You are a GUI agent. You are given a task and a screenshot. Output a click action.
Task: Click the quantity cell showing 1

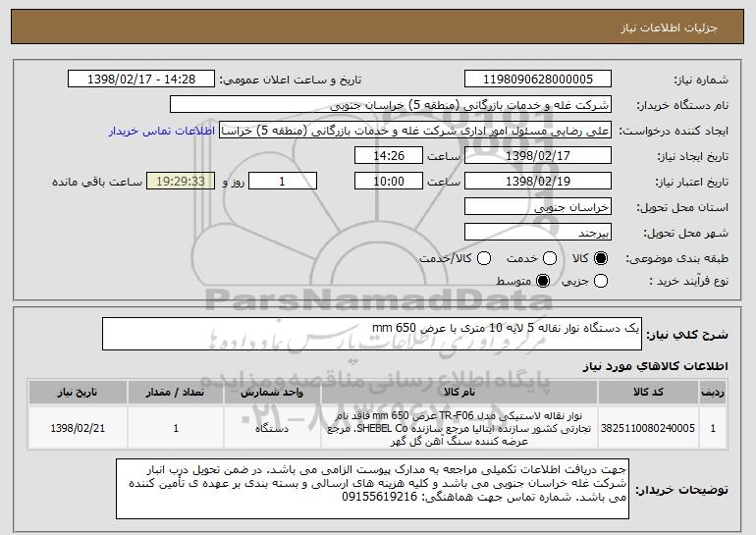[176, 428]
